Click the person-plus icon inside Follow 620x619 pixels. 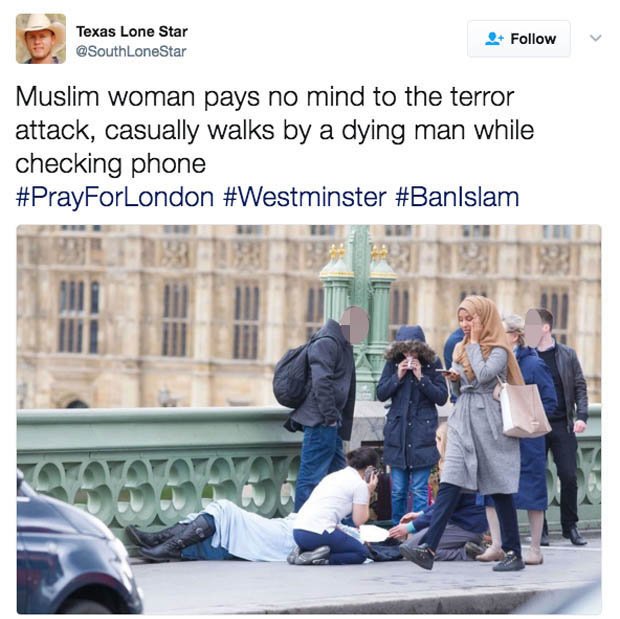[494, 39]
